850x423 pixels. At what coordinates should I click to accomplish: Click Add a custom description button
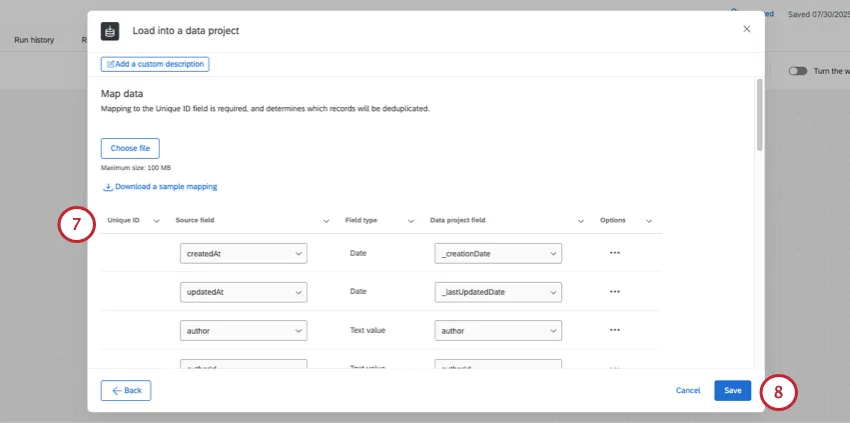(155, 64)
